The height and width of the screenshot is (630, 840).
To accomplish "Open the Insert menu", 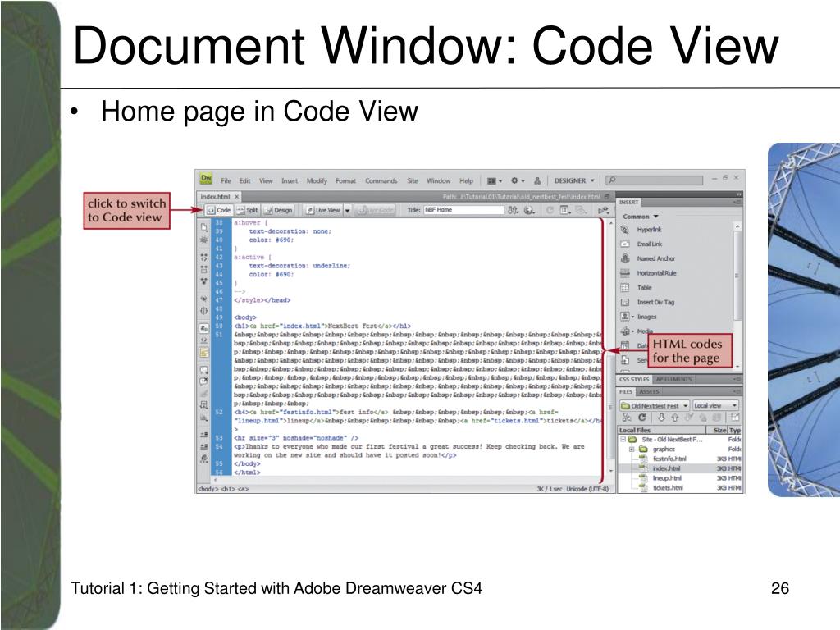I will click(x=290, y=181).
